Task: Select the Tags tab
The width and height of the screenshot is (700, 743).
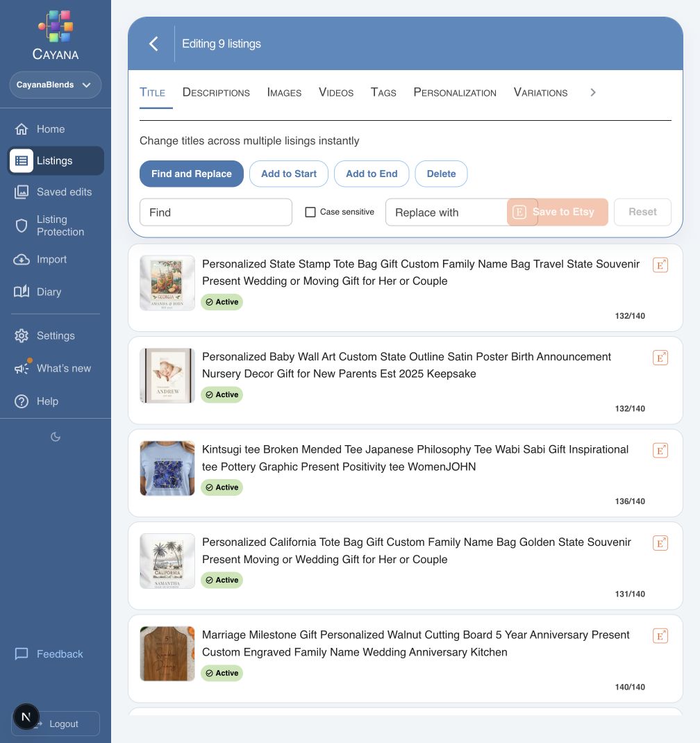Action: point(383,92)
